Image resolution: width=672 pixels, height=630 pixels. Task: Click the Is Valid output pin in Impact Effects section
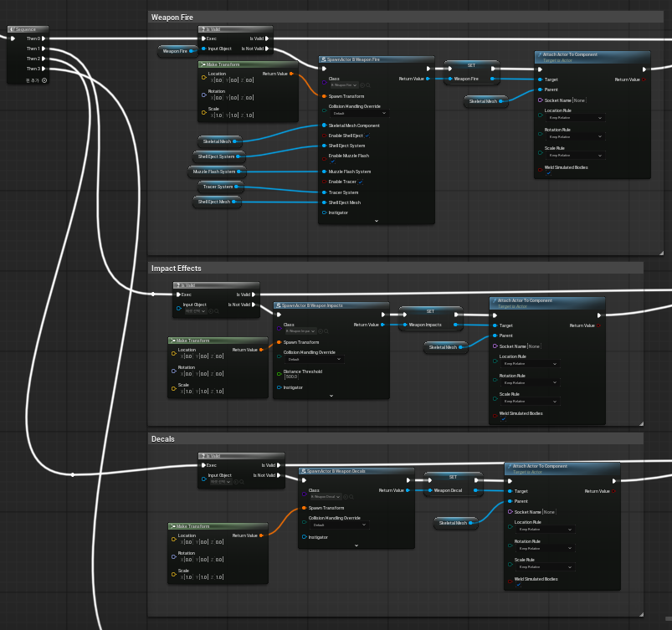pos(254,295)
